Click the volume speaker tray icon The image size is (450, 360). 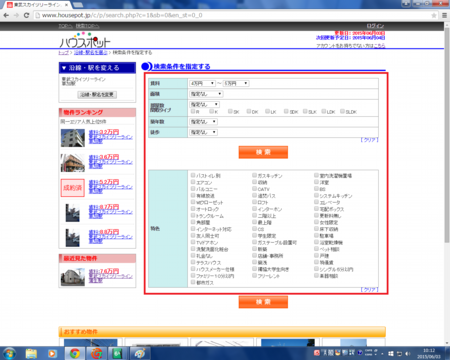[408, 354]
